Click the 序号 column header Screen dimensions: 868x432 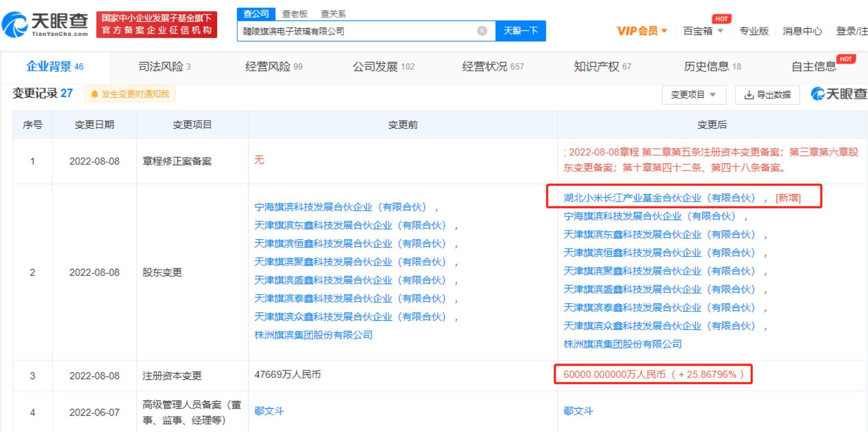[32, 125]
